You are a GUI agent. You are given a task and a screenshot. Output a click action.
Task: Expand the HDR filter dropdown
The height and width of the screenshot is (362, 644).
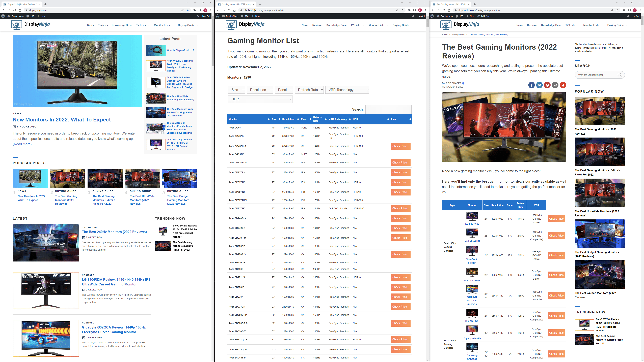[260, 99]
